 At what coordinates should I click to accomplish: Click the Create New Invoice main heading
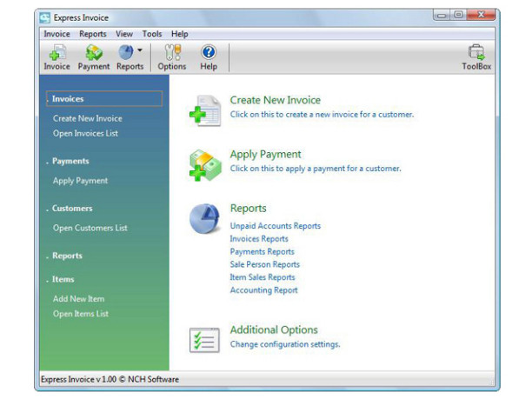pos(276,100)
